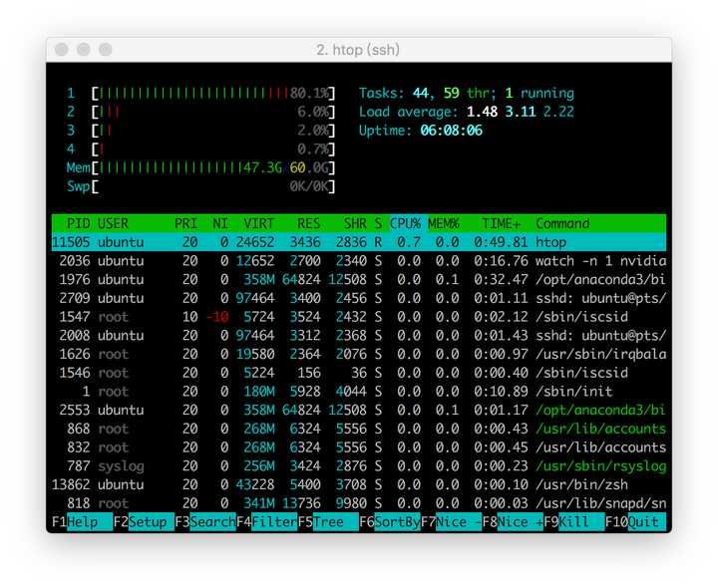Select sshd process with PID 2008
The width and height of the screenshot is (718, 588).
click(359, 336)
